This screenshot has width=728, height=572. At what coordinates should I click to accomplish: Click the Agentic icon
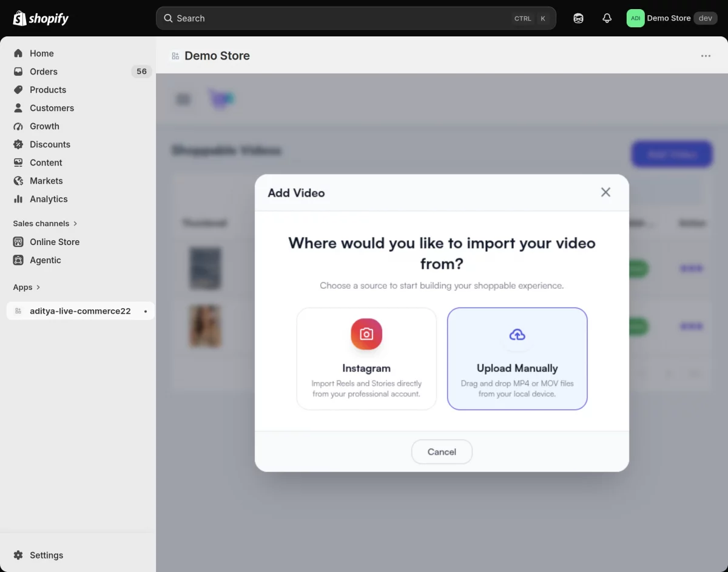[x=18, y=260]
